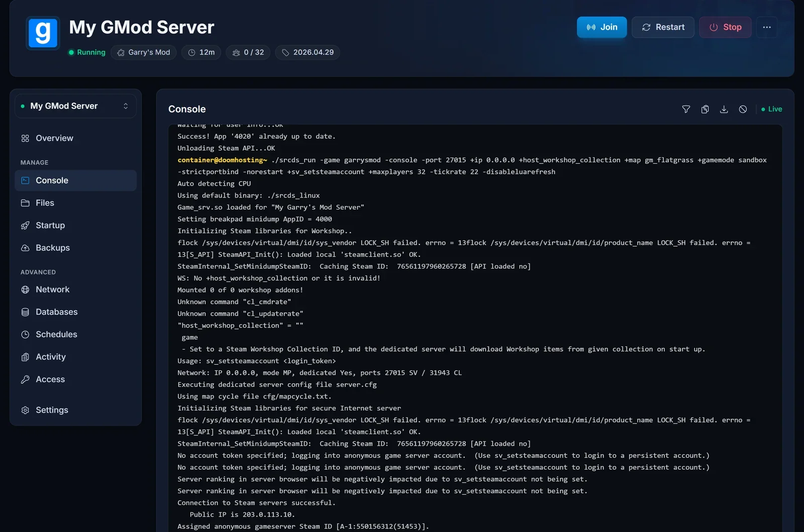Copy console output with clipboard icon
This screenshot has width=804, height=532.
pyautogui.click(x=705, y=109)
